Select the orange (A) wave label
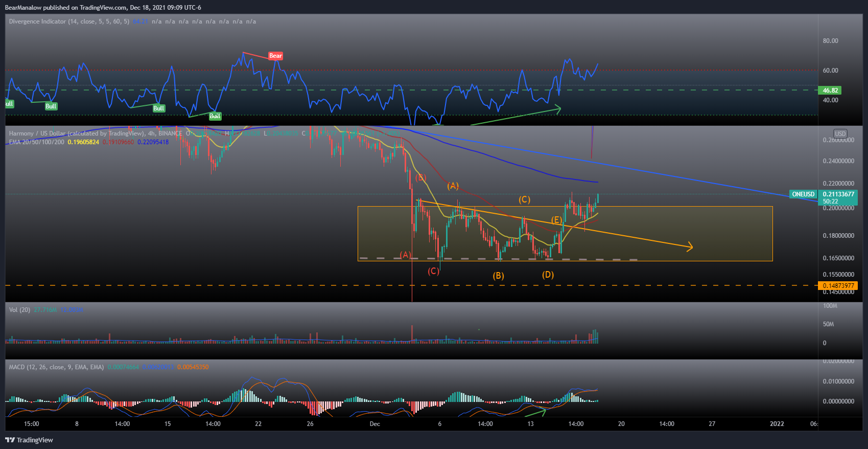 453,186
